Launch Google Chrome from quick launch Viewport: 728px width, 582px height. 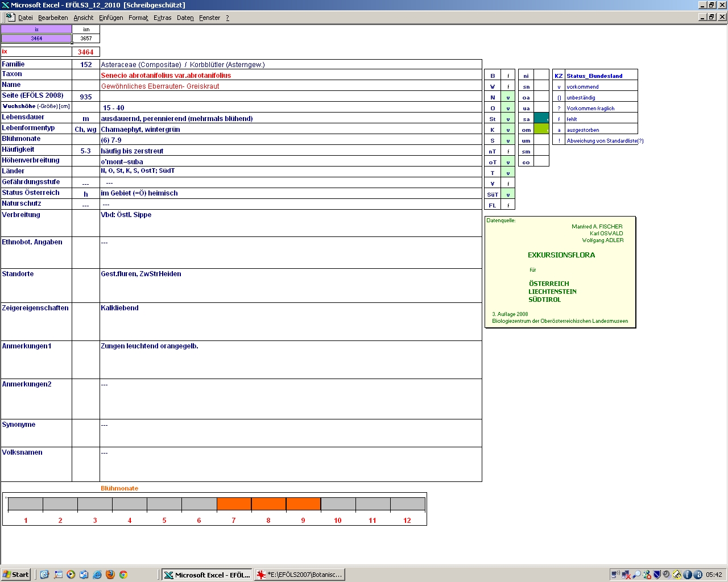123,575
